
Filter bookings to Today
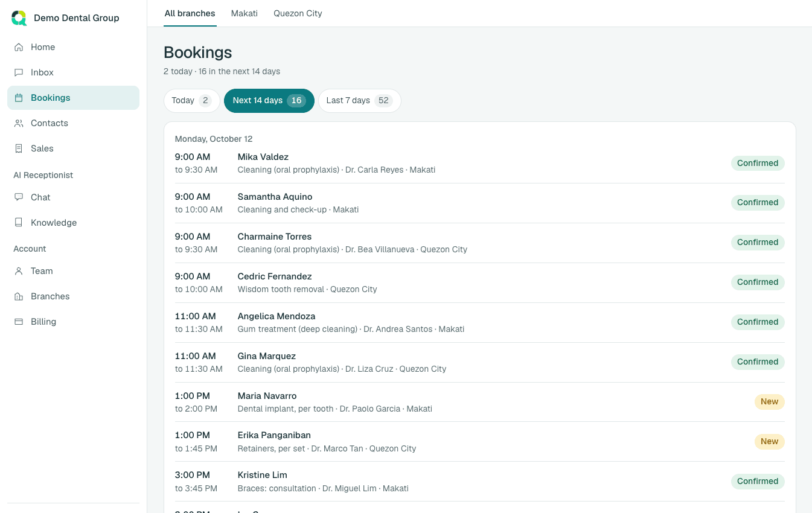click(191, 101)
